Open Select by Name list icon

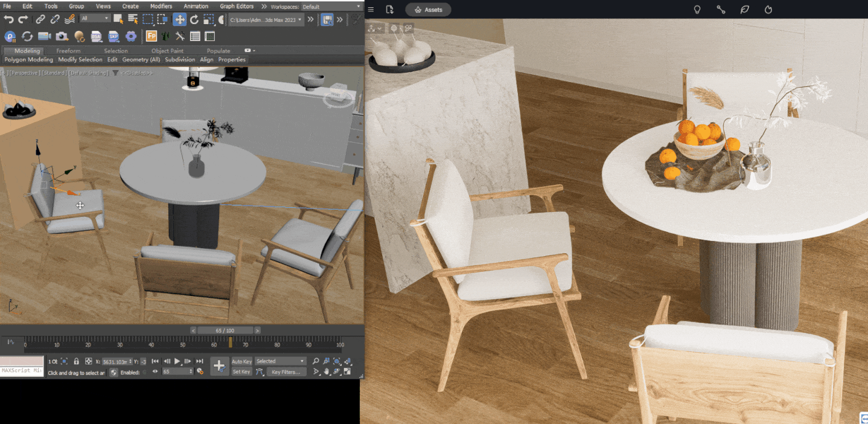133,19
